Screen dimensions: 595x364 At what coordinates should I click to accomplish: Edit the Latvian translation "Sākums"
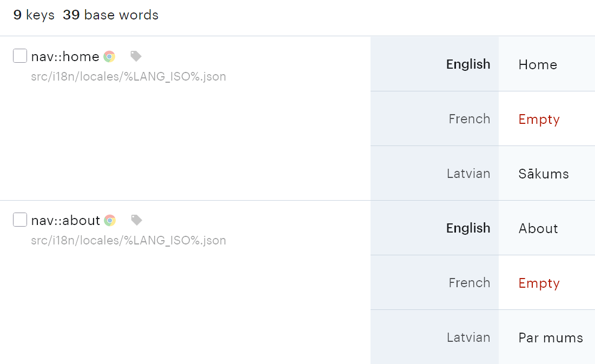click(x=544, y=174)
